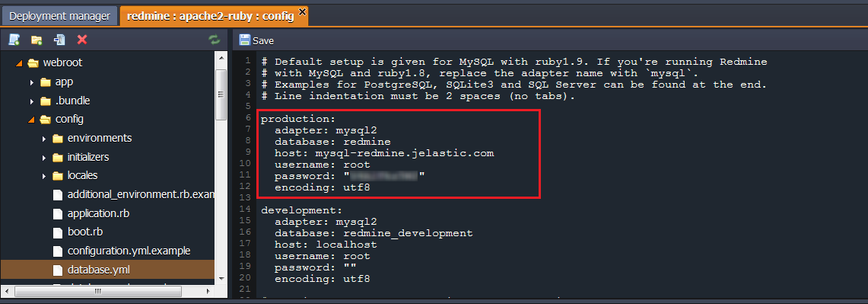Refresh the file tree with green arrows icon
868x304 pixels.
pyautogui.click(x=214, y=40)
